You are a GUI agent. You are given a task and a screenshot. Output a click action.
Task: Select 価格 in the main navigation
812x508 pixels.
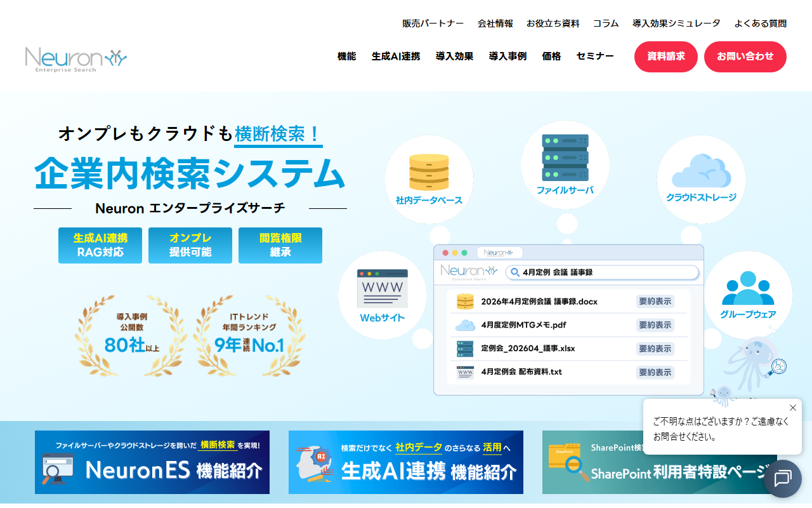pos(551,56)
